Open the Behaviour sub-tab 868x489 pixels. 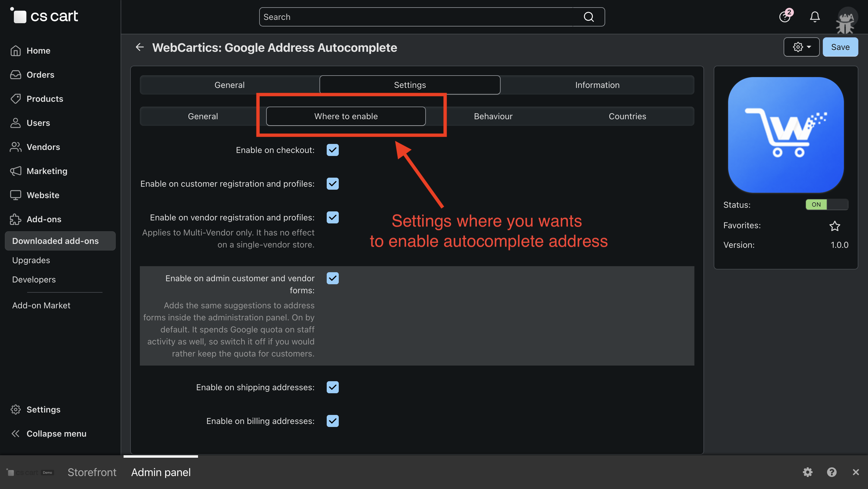coord(493,116)
